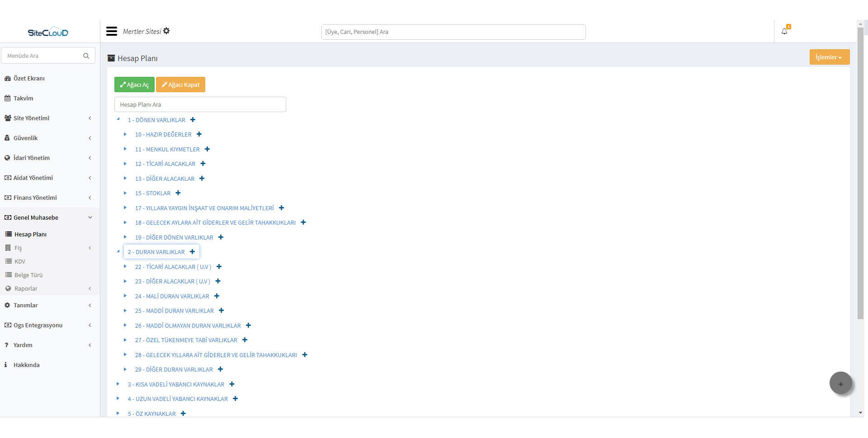Open the hamburger menu next to Mertler Sitesi

tap(111, 31)
